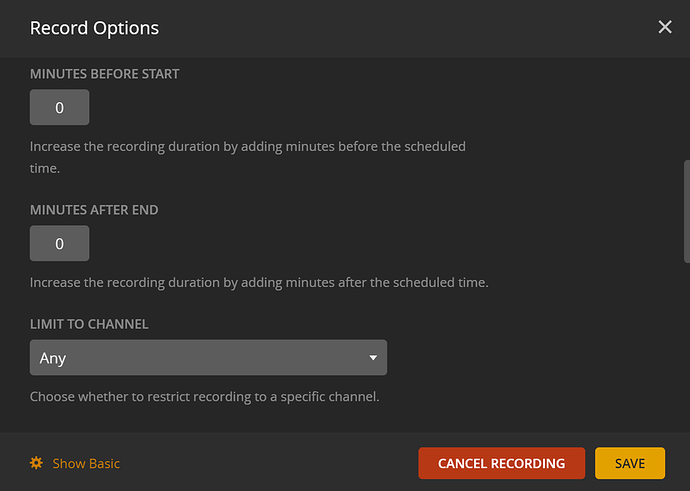Close the Record Options dialog
Viewport: 690px width, 491px height.
665,28
